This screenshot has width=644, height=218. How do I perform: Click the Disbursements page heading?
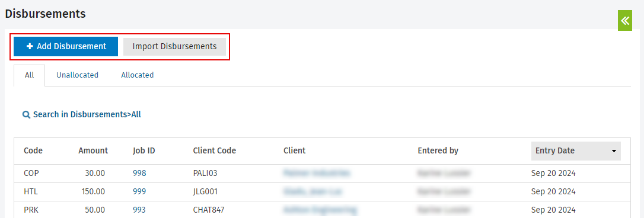click(45, 14)
